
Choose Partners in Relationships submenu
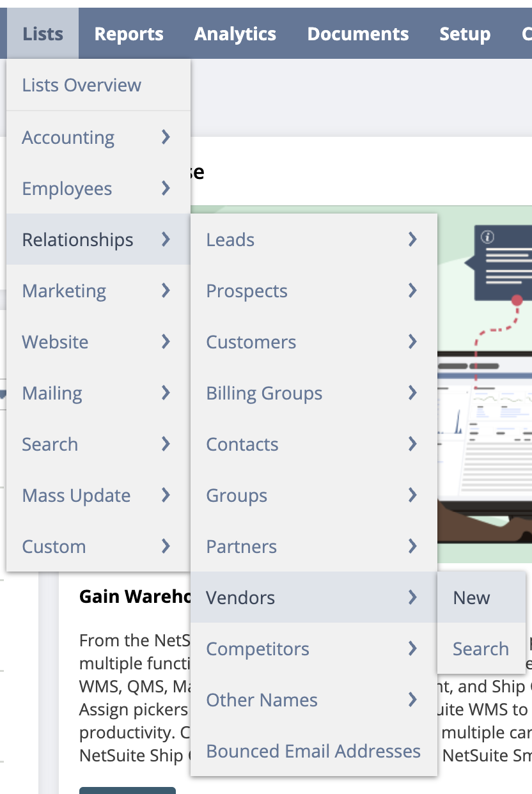242,547
